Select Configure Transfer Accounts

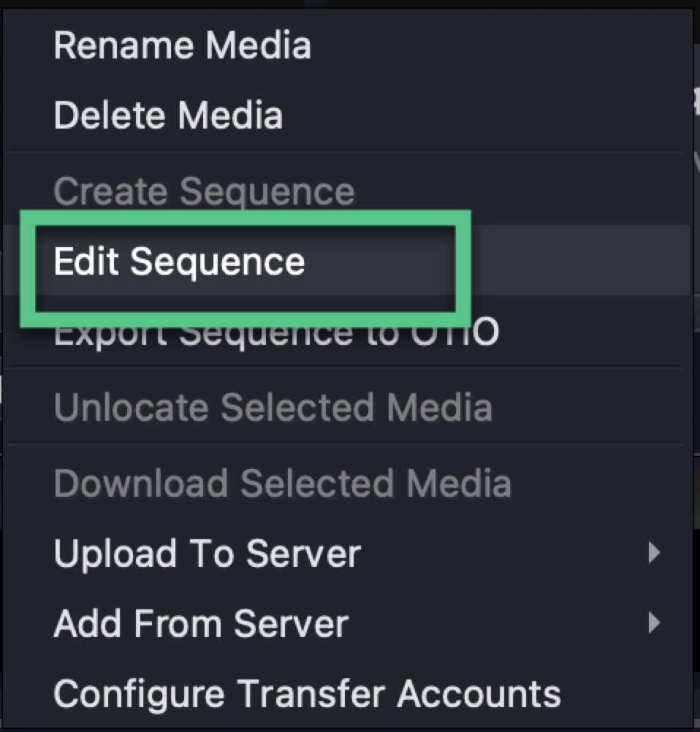(307, 693)
